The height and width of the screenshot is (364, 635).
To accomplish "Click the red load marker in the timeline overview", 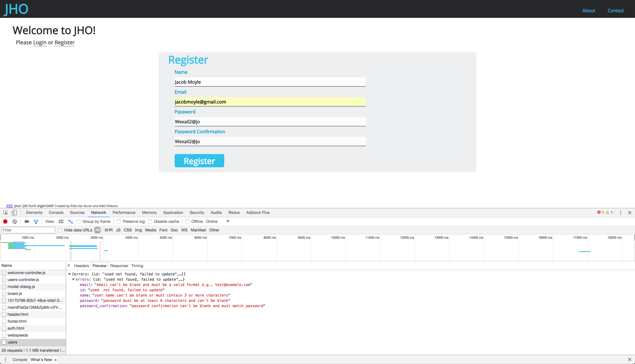I will (100, 250).
